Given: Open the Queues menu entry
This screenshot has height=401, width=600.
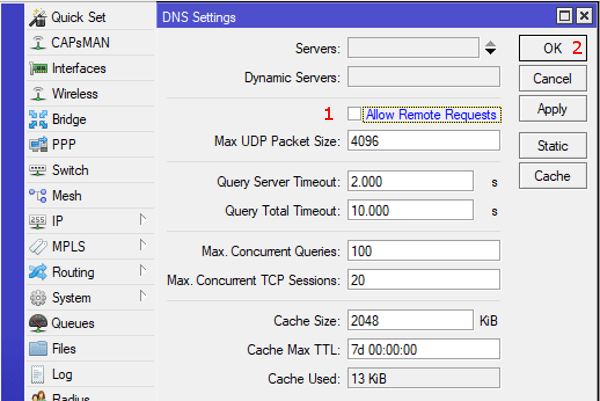Looking at the screenshot, I should [90, 323].
